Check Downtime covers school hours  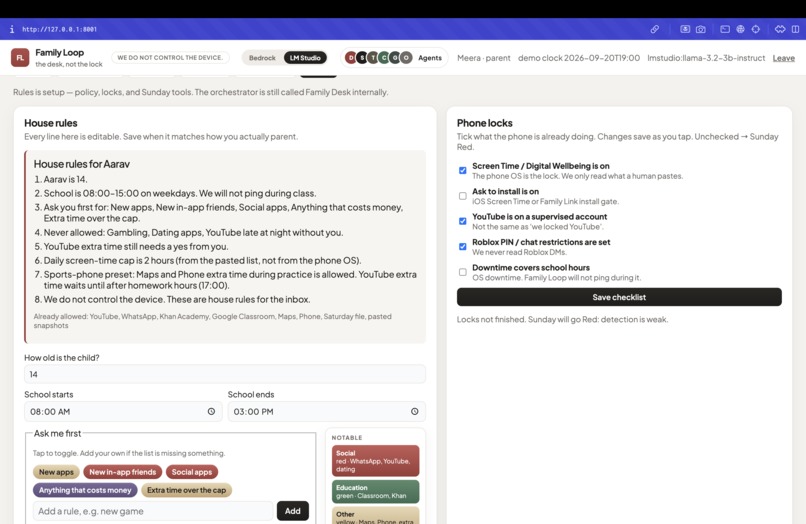tap(463, 272)
